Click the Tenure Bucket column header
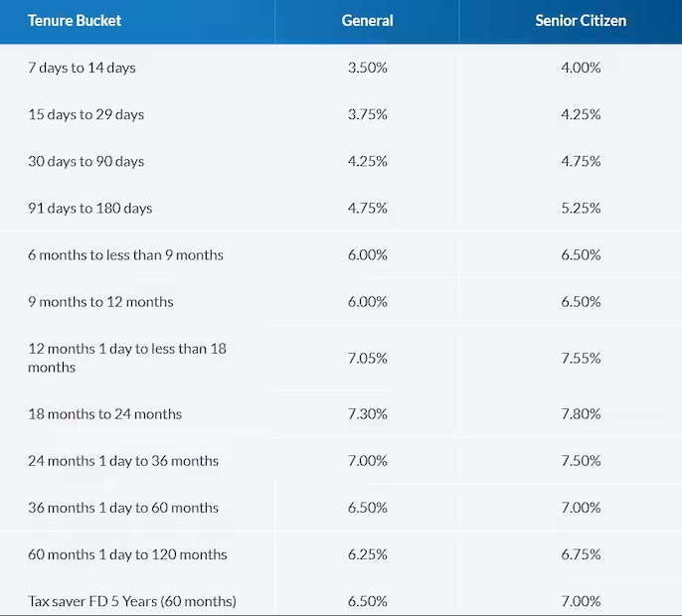The height and width of the screenshot is (616, 682). 76,20
